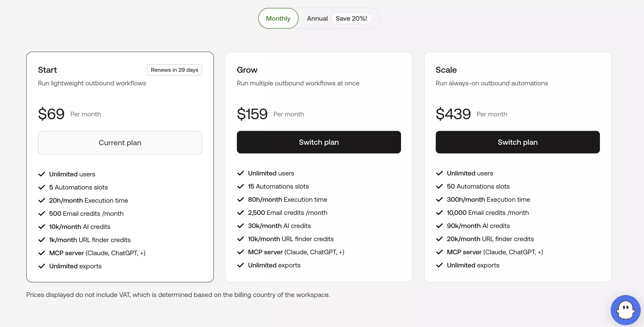Click the Start plan title
The height and width of the screenshot is (327, 644).
tap(47, 70)
